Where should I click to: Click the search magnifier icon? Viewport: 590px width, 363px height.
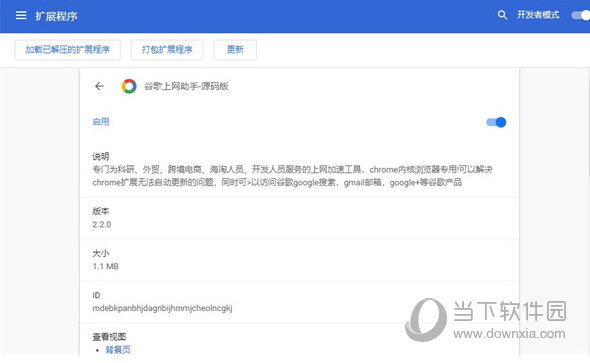pyautogui.click(x=502, y=15)
